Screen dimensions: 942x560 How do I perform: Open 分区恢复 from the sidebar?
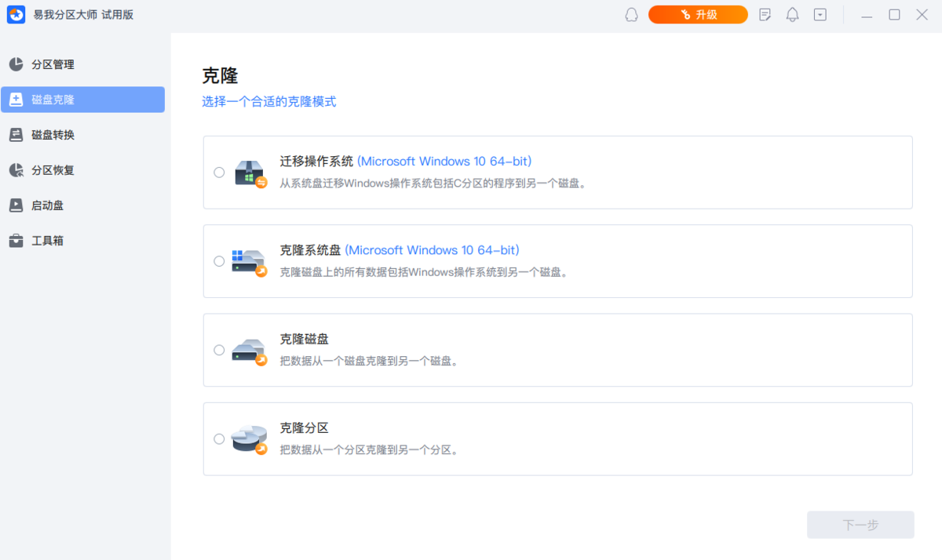15,169
